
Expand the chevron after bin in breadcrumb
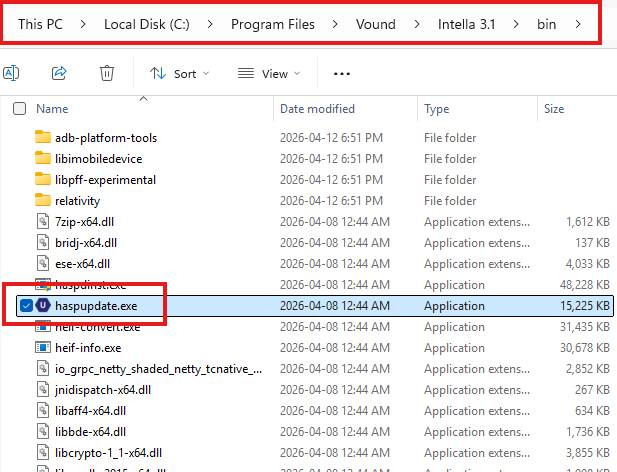pyautogui.click(x=579, y=23)
